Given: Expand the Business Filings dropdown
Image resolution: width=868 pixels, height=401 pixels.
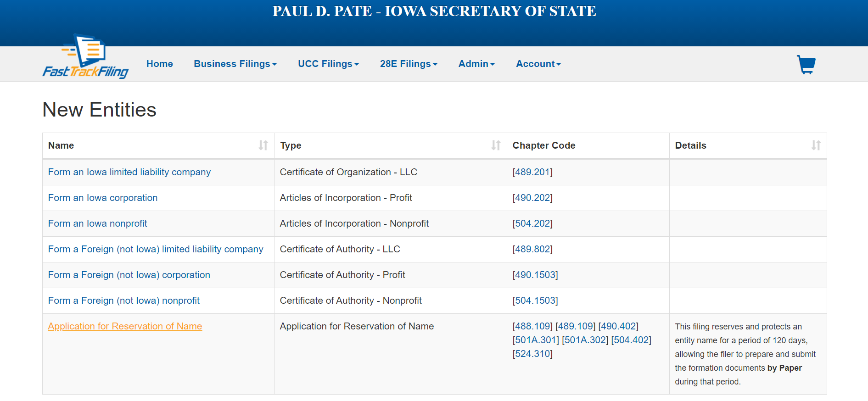Looking at the screenshot, I should pos(235,64).
